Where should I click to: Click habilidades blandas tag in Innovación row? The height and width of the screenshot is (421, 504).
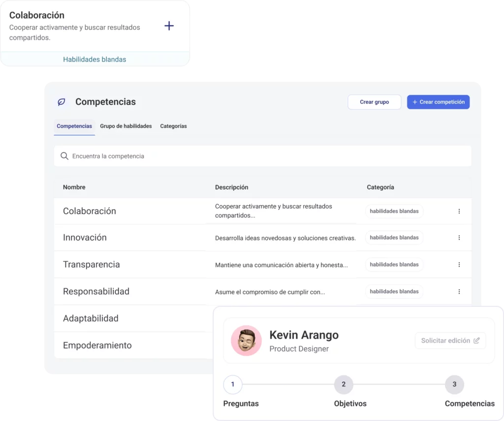click(394, 238)
